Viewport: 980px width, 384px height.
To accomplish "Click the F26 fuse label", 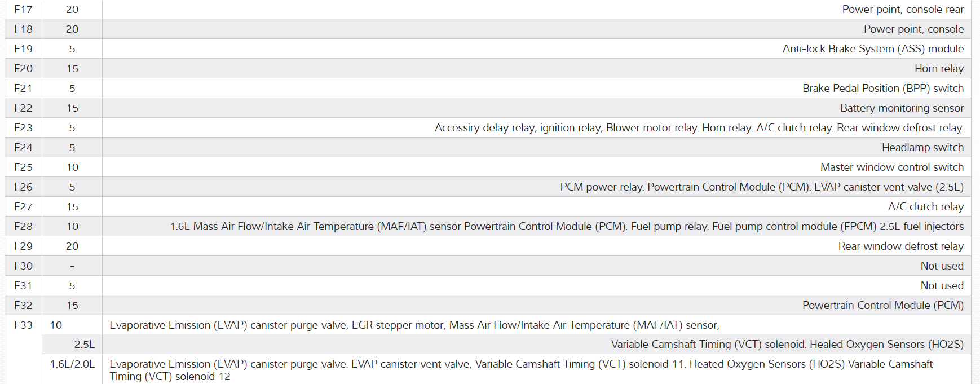I will coord(23,187).
